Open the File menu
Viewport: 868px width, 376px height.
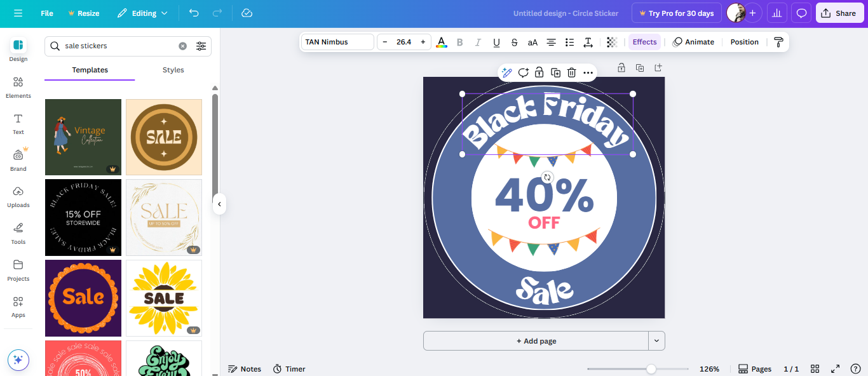point(47,13)
